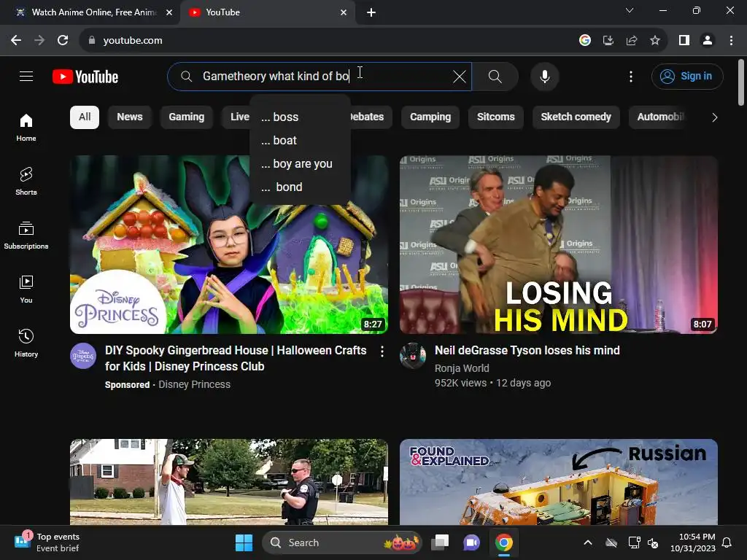The image size is (747, 560).
Task: Choose the '... boy are you' suggestion
Action: [x=300, y=164]
